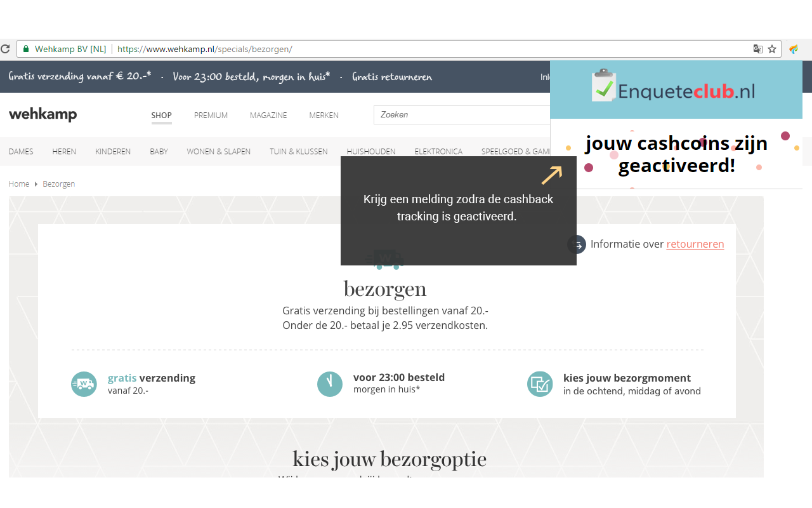The width and height of the screenshot is (812, 508).
Task: Click the wehkamp logo
Action: tap(43, 115)
